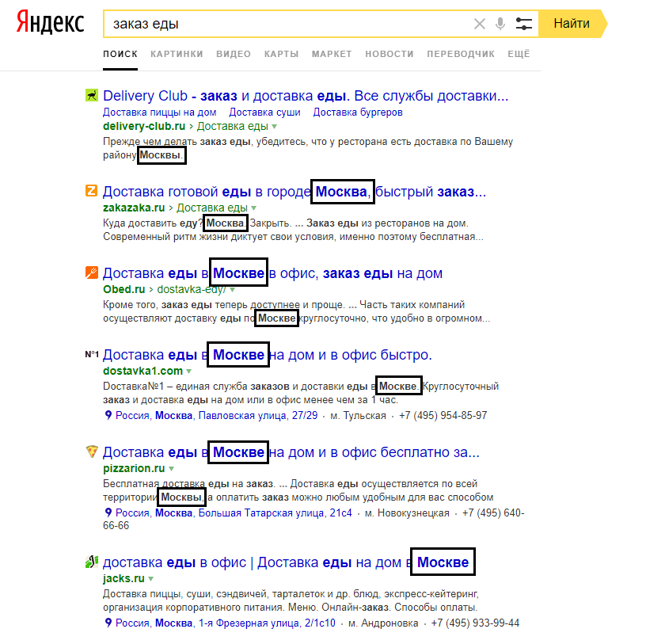This screenshot has width=665, height=644.
Task: Click the pizzarion.ru URL
Action: pos(134,468)
